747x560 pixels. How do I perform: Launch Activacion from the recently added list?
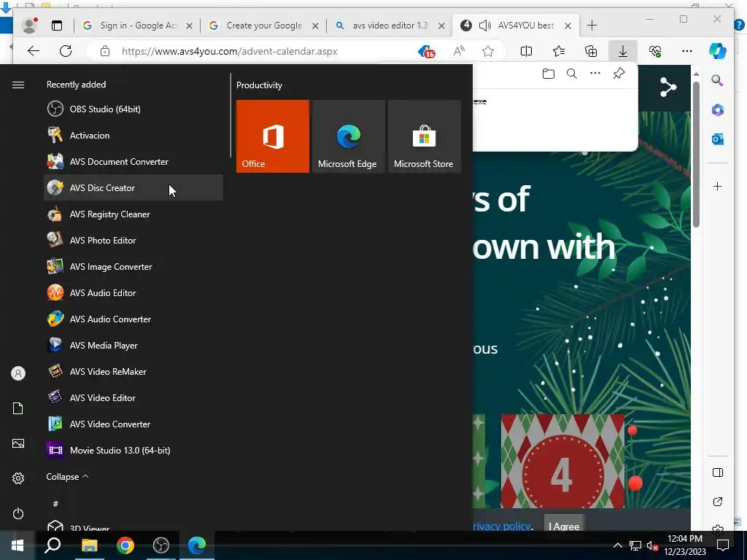click(133, 135)
